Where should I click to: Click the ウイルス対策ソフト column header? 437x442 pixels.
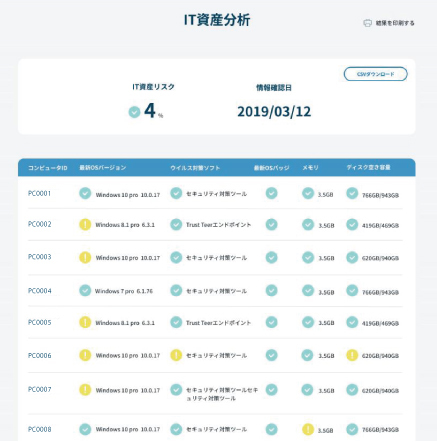click(x=195, y=168)
